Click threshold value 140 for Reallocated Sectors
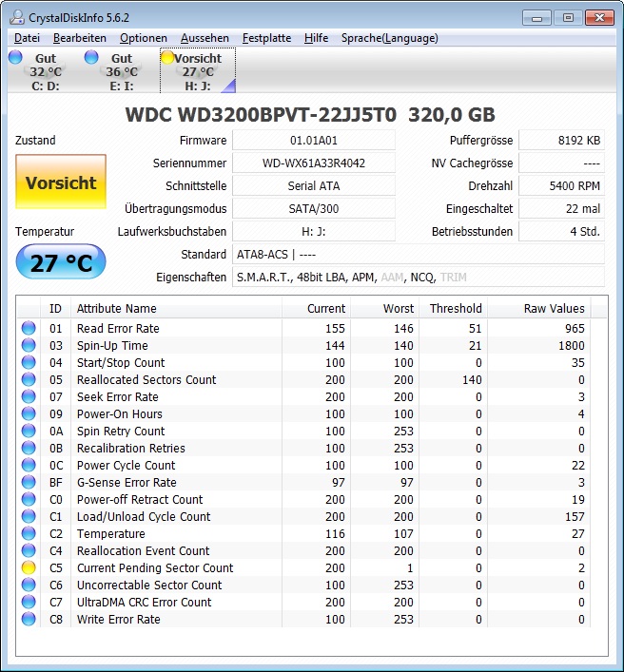 472,379
